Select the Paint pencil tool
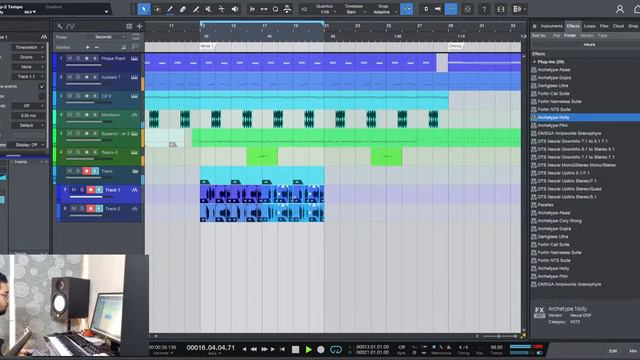640x360 pixels. tap(170, 9)
